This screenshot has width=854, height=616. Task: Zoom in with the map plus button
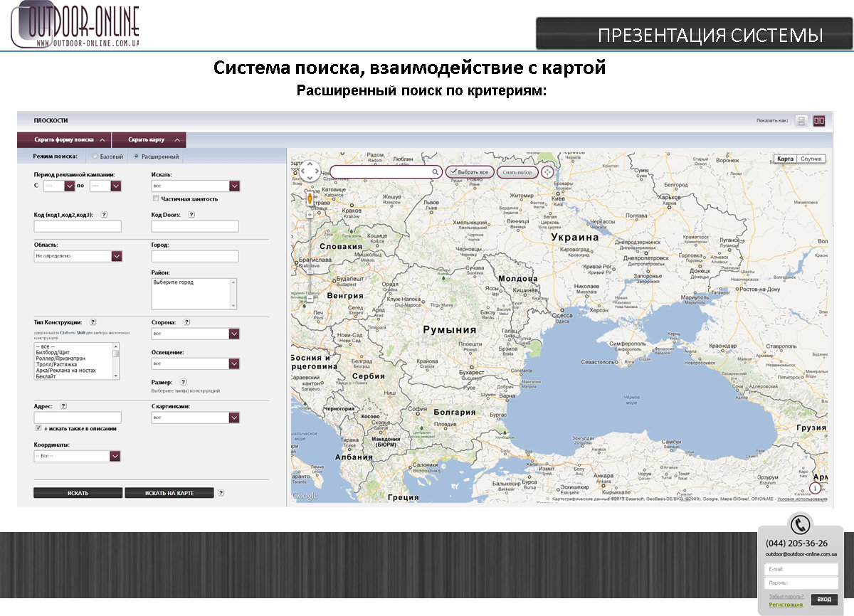[310, 213]
